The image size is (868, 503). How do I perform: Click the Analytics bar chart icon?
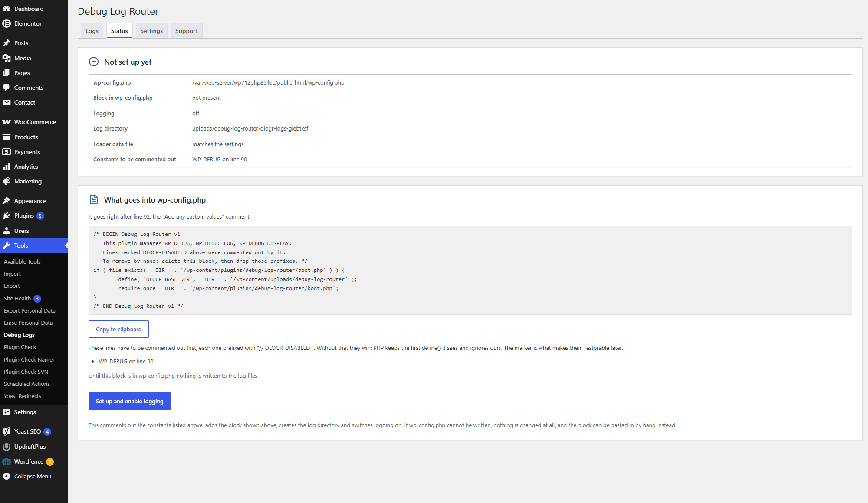pyautogui.click(x=7, y=167)
